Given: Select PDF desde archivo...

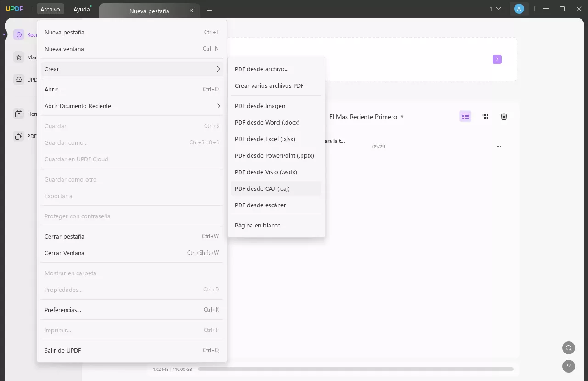Looking at the screenshot, I should 276,69.
